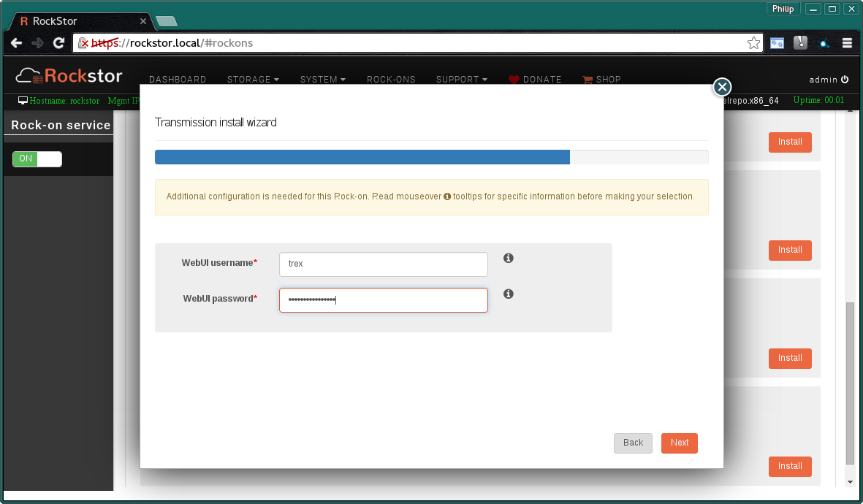This screenshot has height=504, width=863.
Task: Expand the System dropdown menu
Action: click(323, 79)
